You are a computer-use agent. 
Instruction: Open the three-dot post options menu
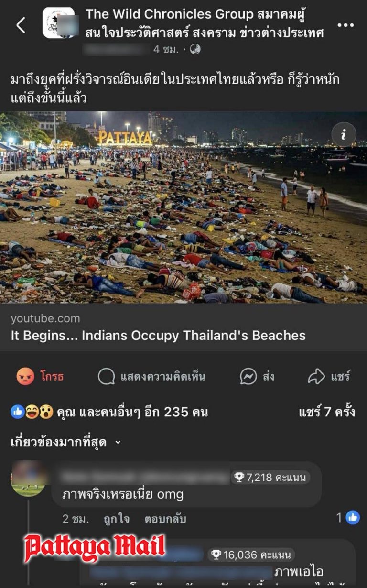pos(345,25)
